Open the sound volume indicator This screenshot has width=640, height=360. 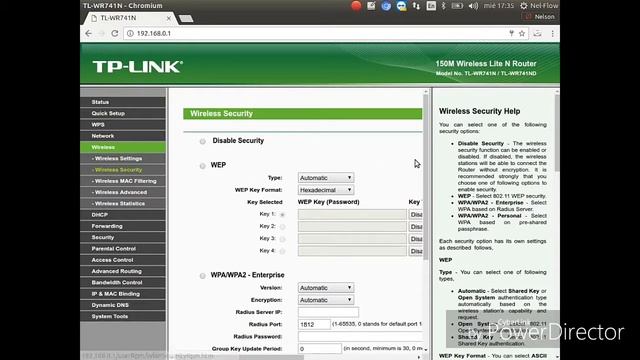[x=473, y=6]
